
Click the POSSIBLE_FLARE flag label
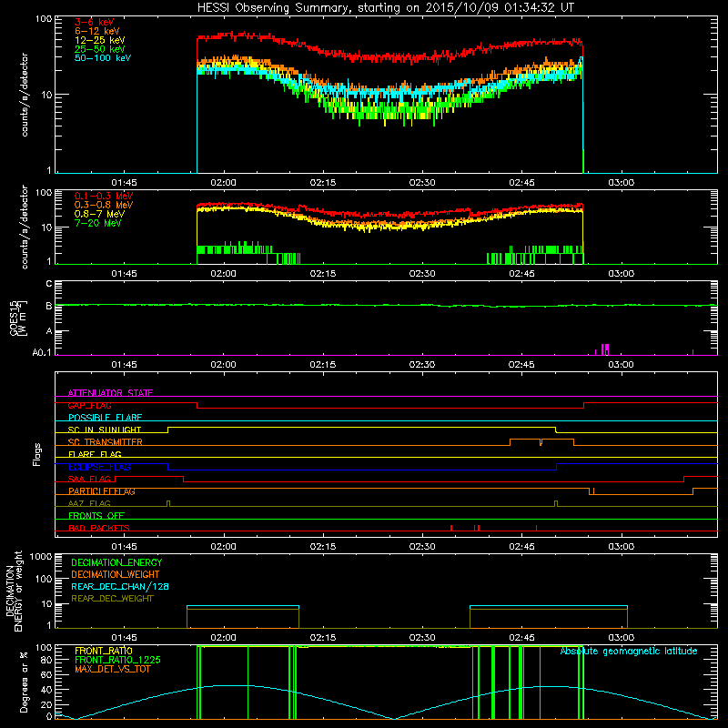[105, 418]
